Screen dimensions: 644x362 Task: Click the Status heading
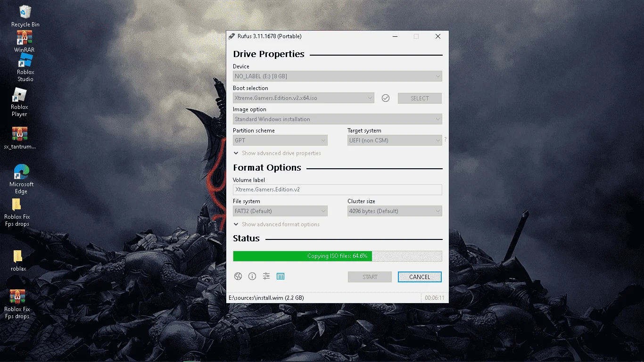[246, 238]
